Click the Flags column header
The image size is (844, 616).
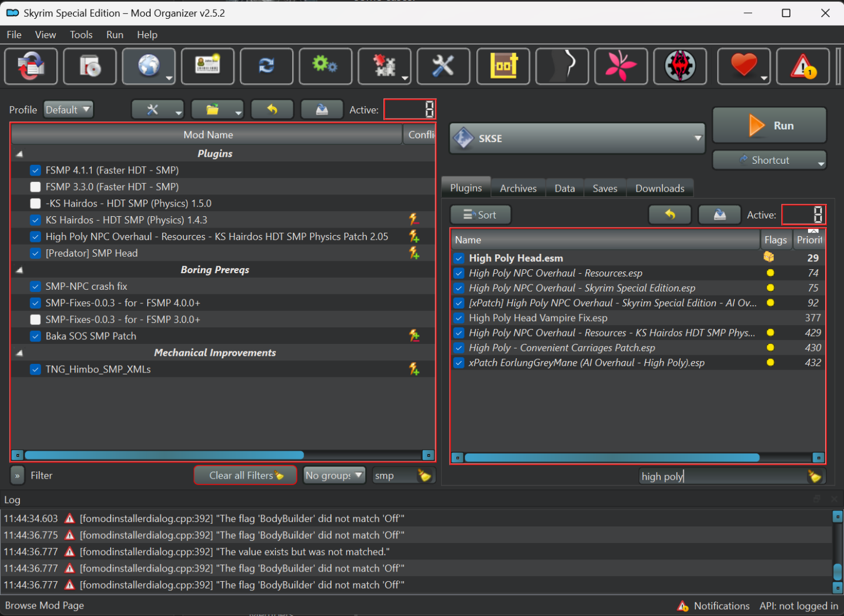(776, 240)
